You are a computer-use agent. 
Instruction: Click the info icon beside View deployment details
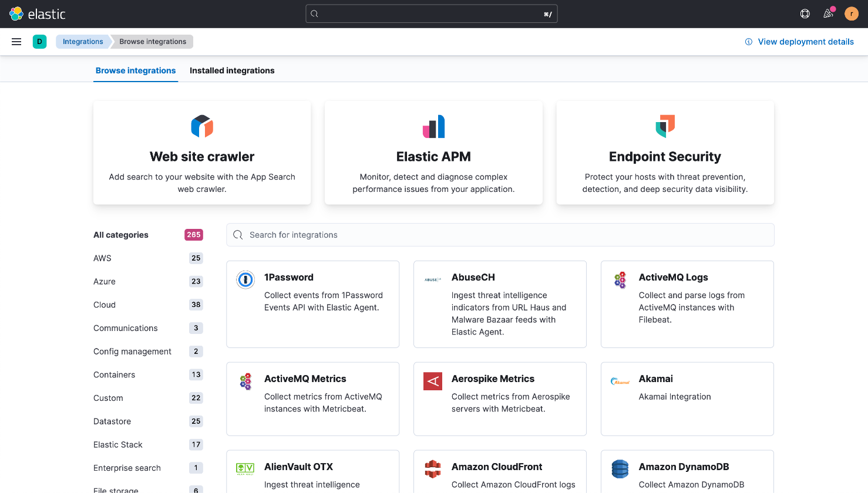click(x=749, y=42)
